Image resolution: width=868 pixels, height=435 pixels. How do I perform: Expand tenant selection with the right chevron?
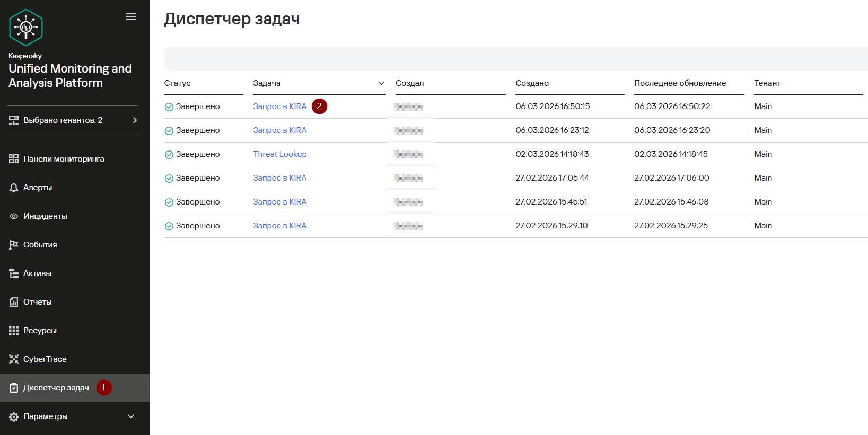click(135, 120)
